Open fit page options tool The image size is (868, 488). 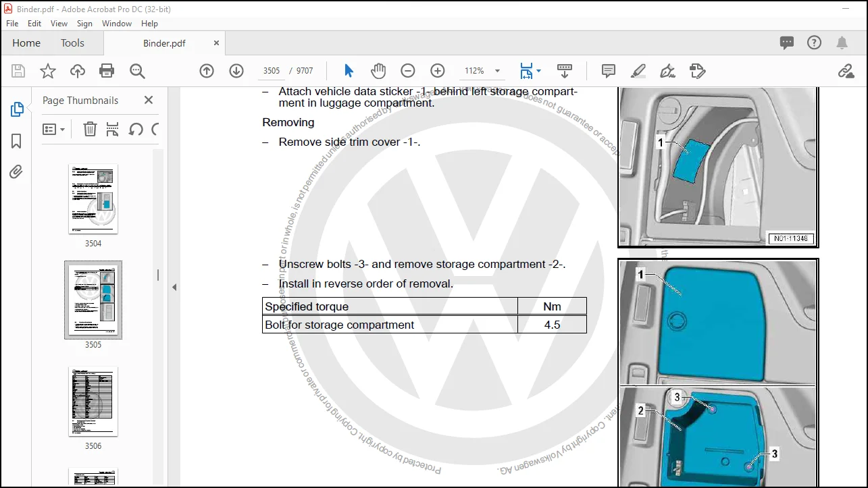tap(530, 71)
